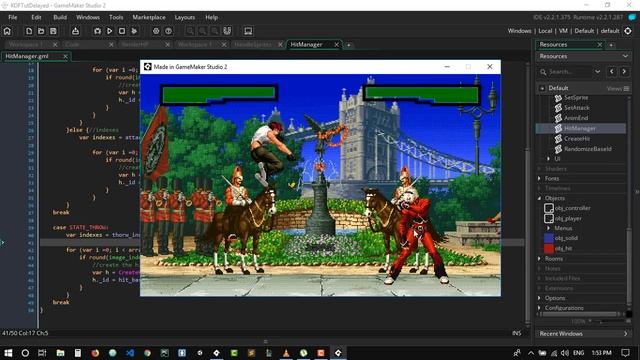The height and width of the screenshot is (360, 640).
Task: Save the project via floppy icon
Action: point(53,31)
